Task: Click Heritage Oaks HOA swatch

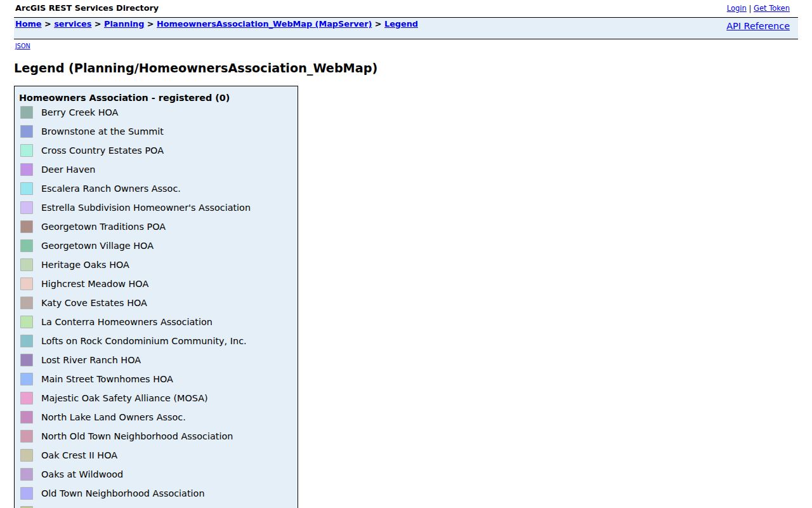Action: click(27, 265)
